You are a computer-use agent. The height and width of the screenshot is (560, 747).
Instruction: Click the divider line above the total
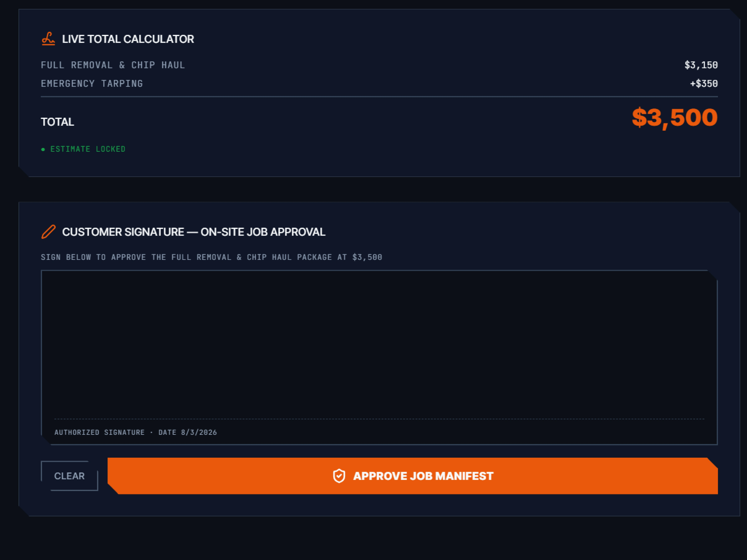[x=379, y=97]
